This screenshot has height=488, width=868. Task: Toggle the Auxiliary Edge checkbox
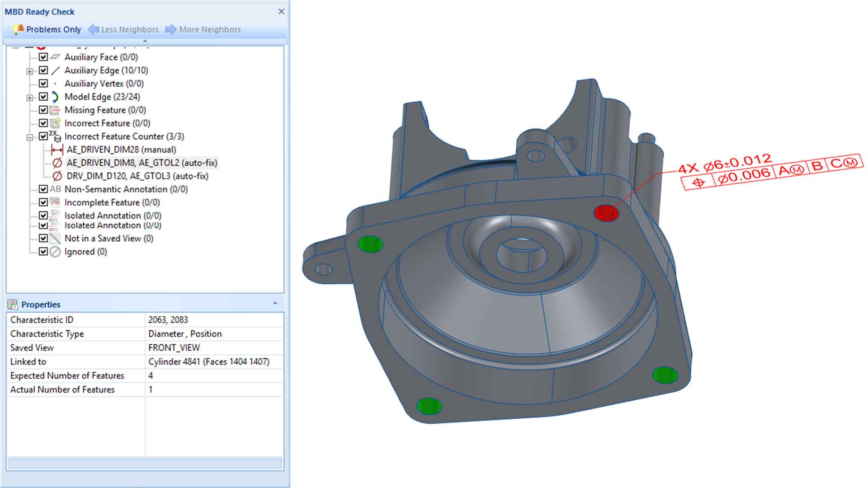[x=43, y=70]
